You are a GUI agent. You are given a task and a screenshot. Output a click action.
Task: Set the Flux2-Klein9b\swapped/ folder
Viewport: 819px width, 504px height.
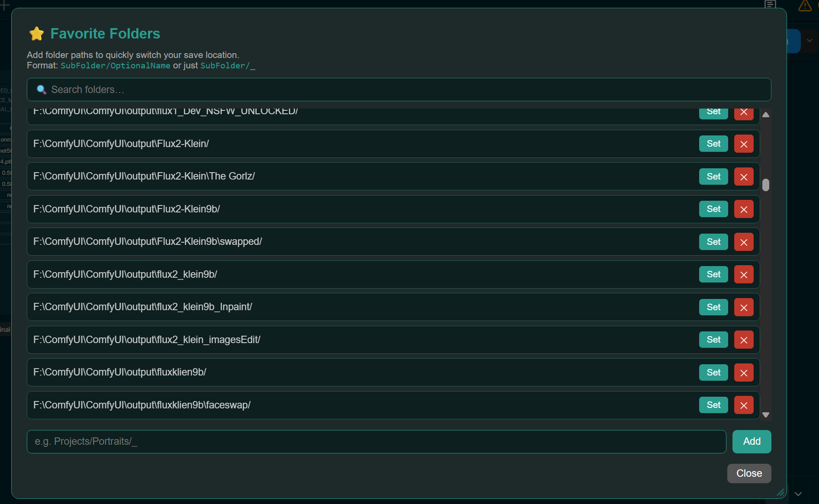(x=713, y=242)
